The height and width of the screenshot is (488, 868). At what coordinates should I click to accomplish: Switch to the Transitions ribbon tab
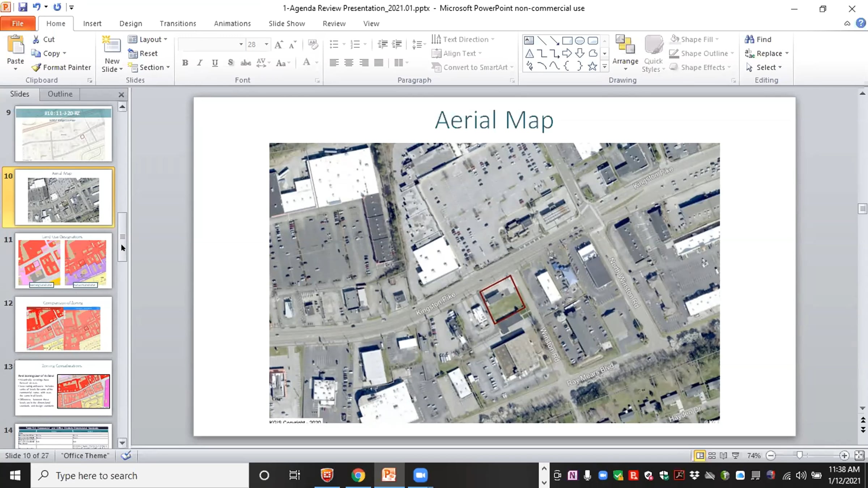coord(178,23)
